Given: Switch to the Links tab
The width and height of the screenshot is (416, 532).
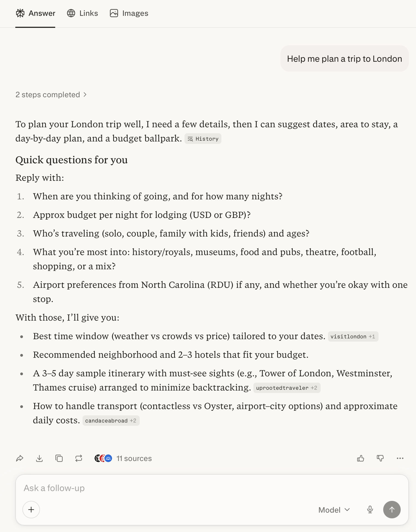Looking at the screenshot, I should click(82, 13).
